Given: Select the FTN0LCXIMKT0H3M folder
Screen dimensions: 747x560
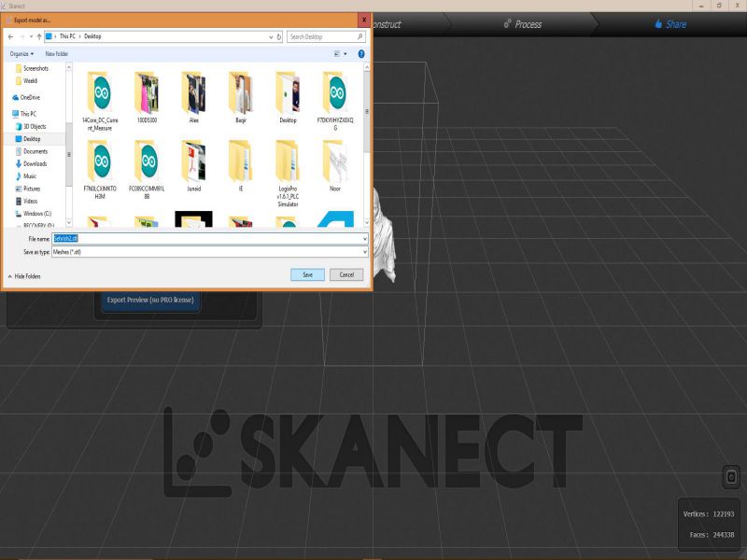Looking at the screenshot, I should [x=100, y=170].
